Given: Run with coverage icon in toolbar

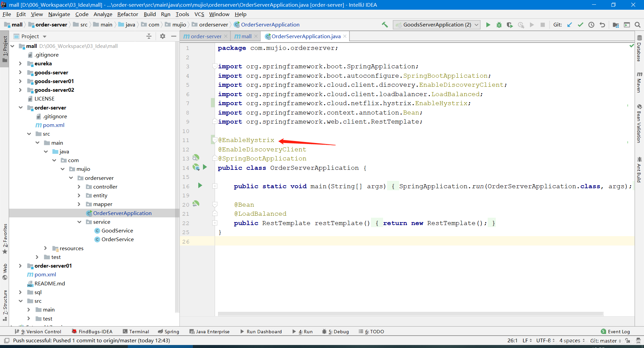Looking at the screenshot, I should (510, 25).
